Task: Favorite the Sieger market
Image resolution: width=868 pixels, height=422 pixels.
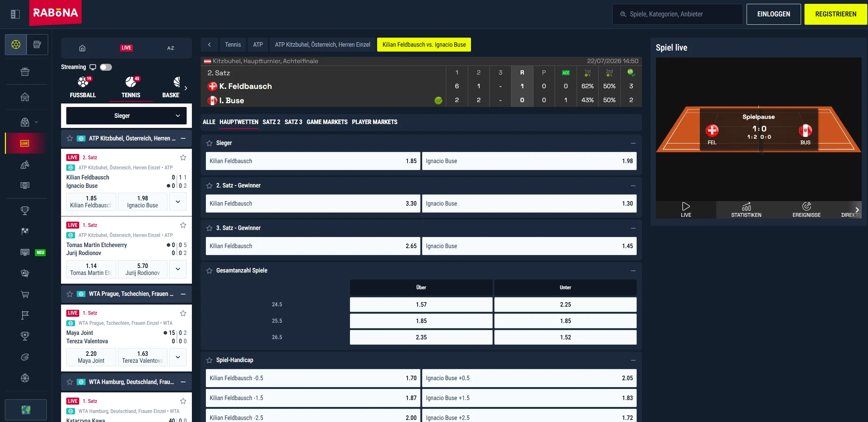Action: click(209, 143)
